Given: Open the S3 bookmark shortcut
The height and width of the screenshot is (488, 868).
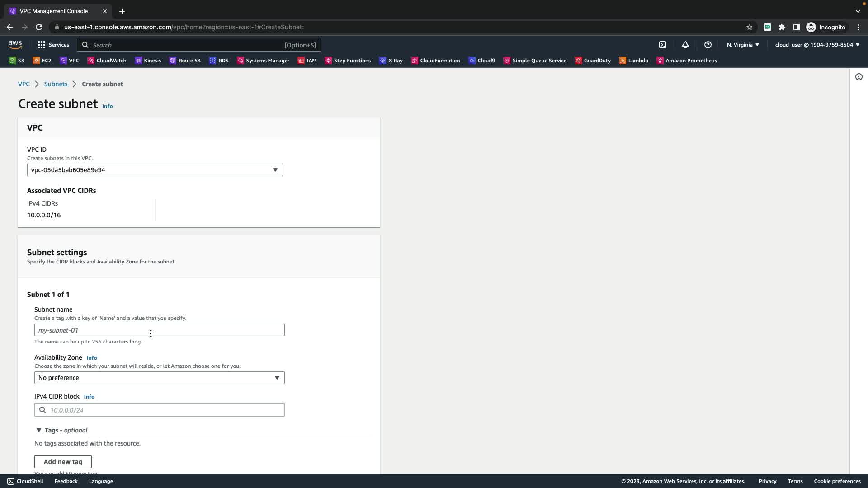Looking at the screenshot, I should [17, 61].
